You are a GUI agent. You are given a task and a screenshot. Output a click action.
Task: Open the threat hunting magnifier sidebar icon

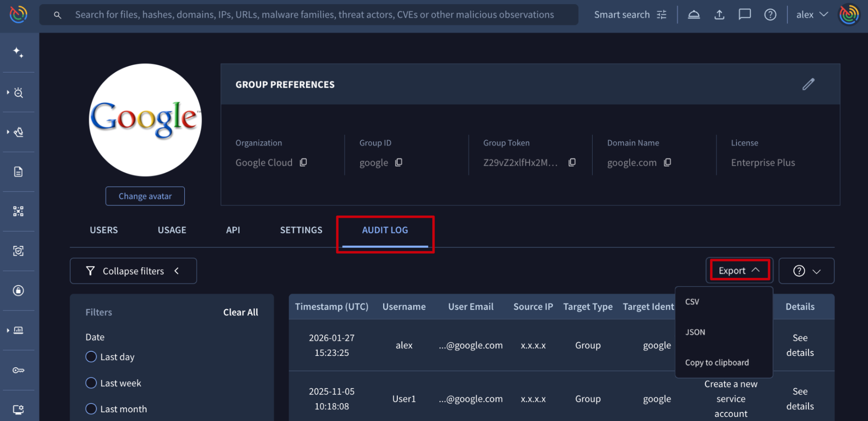[x=18, y=93]
